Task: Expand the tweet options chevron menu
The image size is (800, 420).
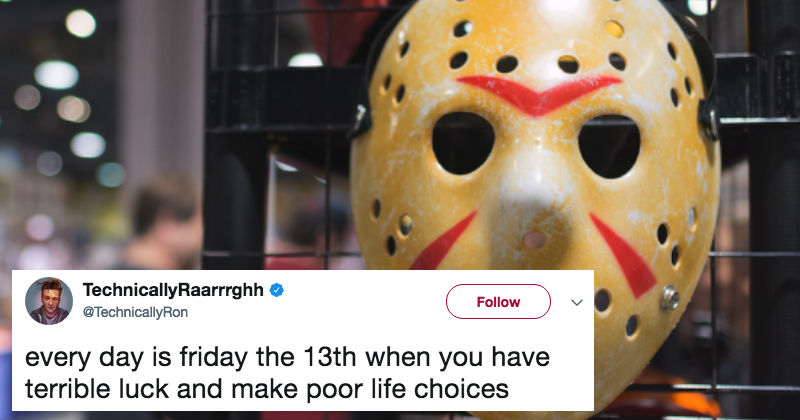Action: pos(577,303)
